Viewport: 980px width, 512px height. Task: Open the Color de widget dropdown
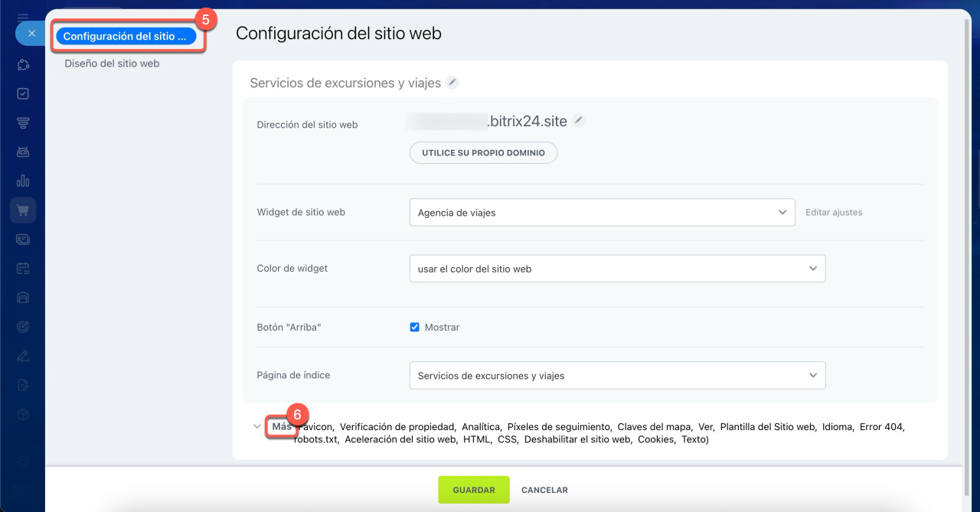coord(617,269)
